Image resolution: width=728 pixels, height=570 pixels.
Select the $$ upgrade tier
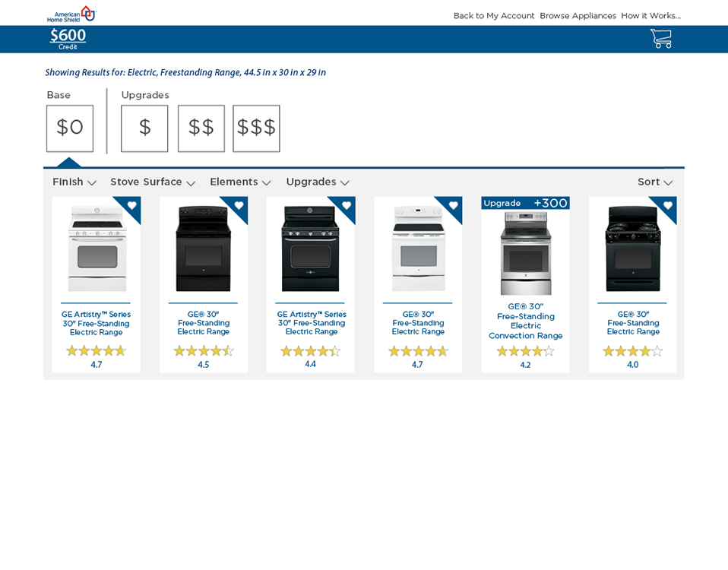[201, 128]
